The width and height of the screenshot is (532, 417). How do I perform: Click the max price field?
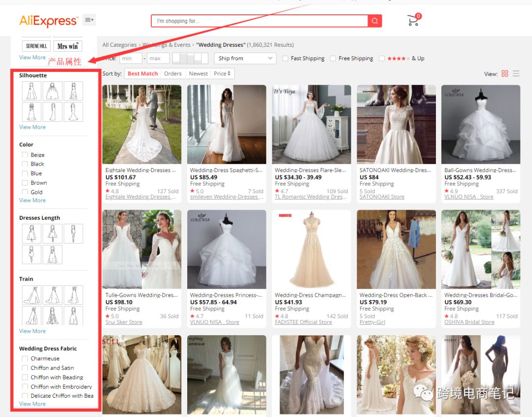[x=158, y=58]
